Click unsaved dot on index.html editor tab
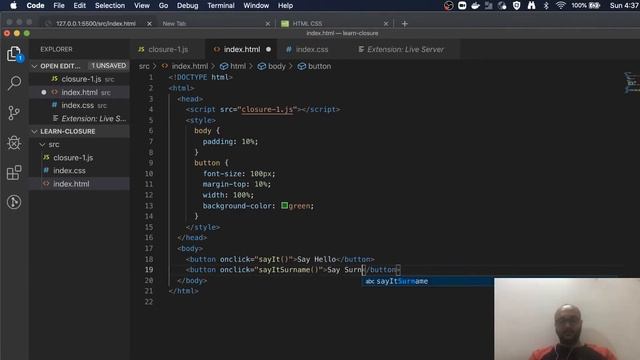 click(x=268, y=49)
